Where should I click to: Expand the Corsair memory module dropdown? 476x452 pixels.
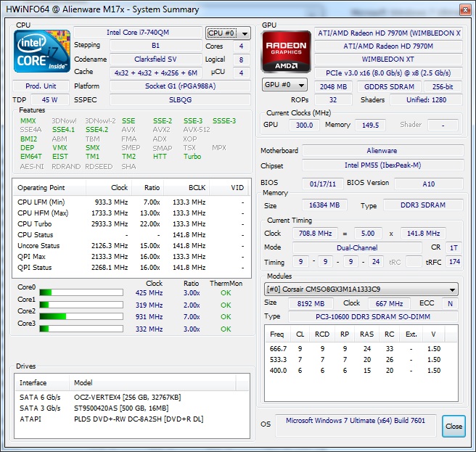pos(361,289)
